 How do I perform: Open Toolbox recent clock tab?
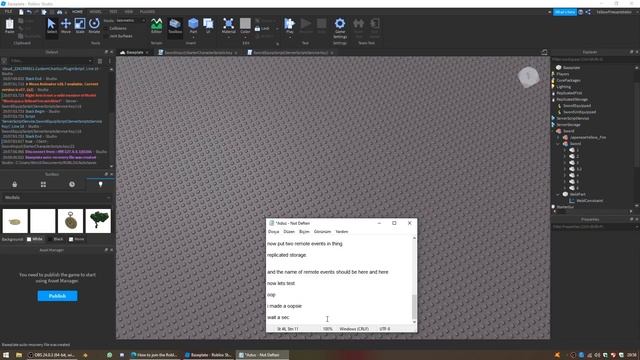(x=72, y=184)
